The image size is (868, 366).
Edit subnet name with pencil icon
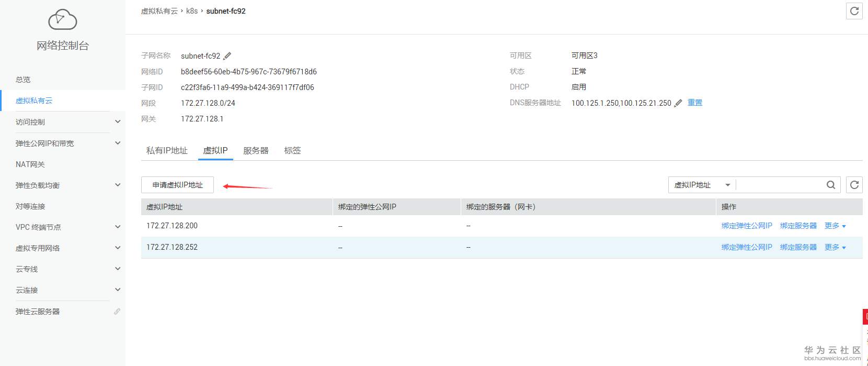click(x=227, y=56)
